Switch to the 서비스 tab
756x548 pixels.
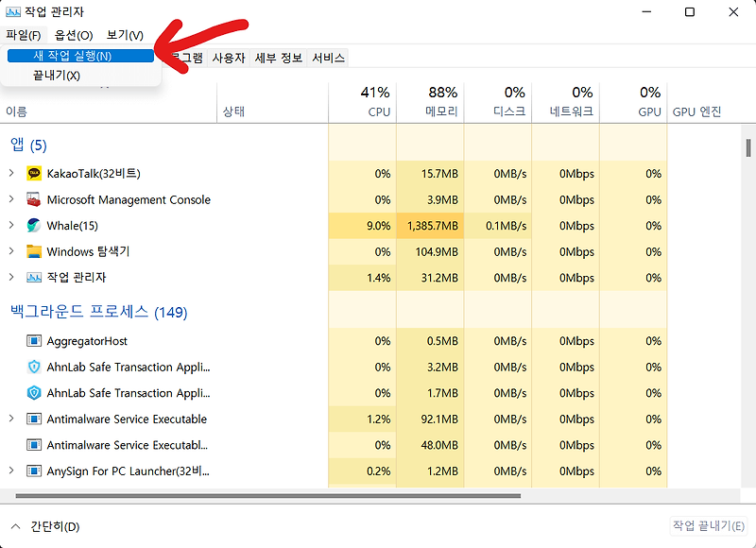click(x=328, y=59)
